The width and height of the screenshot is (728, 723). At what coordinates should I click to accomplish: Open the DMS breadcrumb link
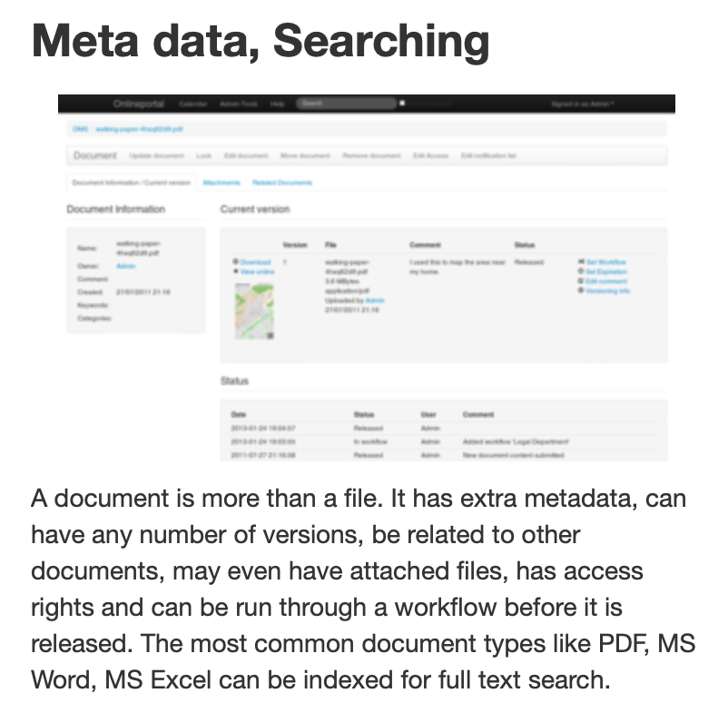point(80,130)
